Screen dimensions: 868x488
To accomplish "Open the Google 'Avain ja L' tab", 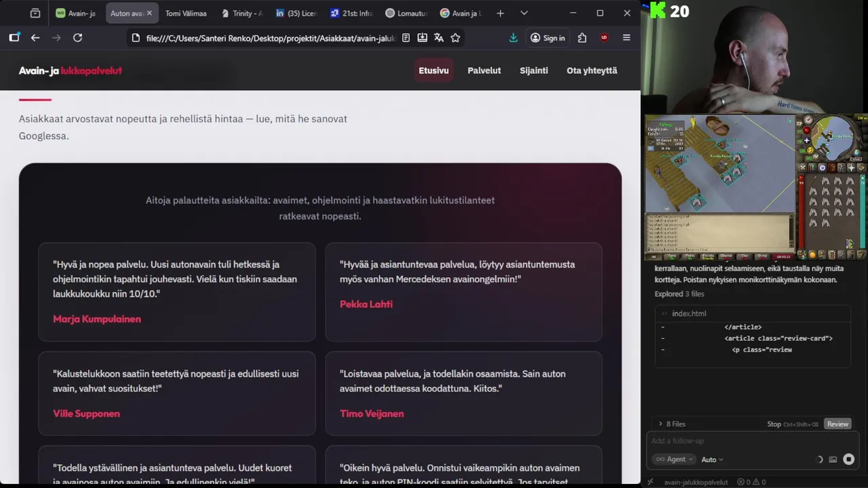I will pyautogui.click(x=460, y=13).
